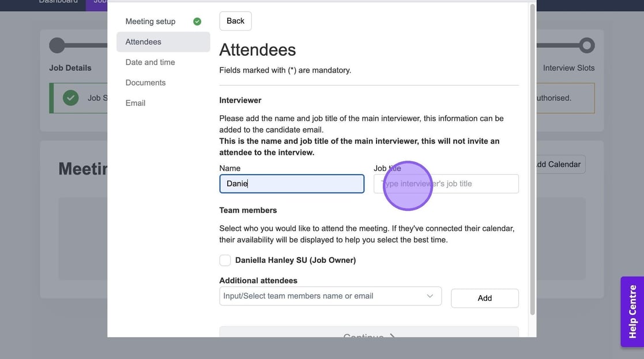Click the Add attendee button
Viewport: 644px width, 359px height.
coord(484,298)
